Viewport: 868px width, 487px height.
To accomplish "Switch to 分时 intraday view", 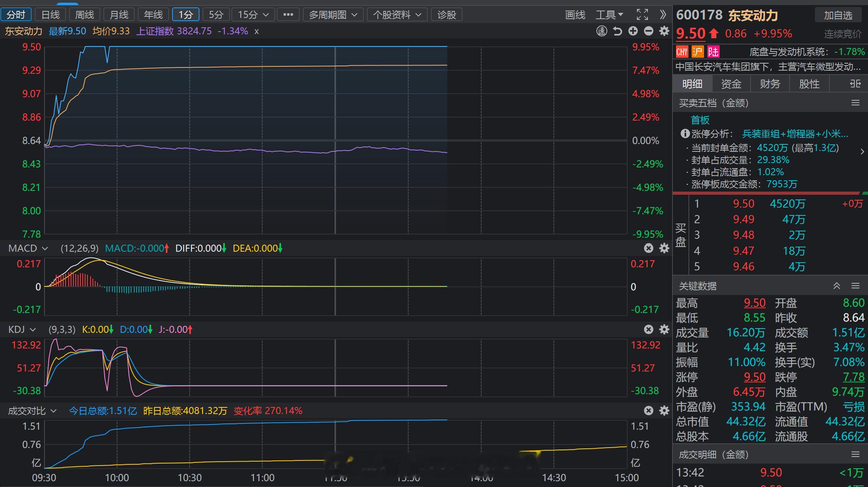I will 16,15.
